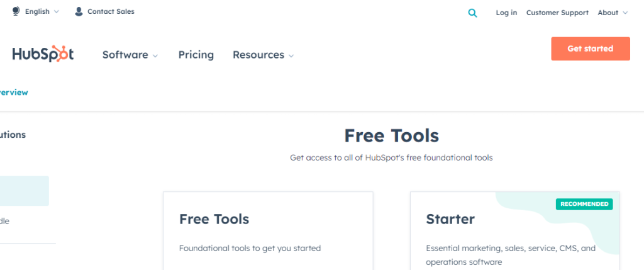Click the Free Tools plan card title
The width and height of the screenshot is (644, 270).
pos(214,219)
